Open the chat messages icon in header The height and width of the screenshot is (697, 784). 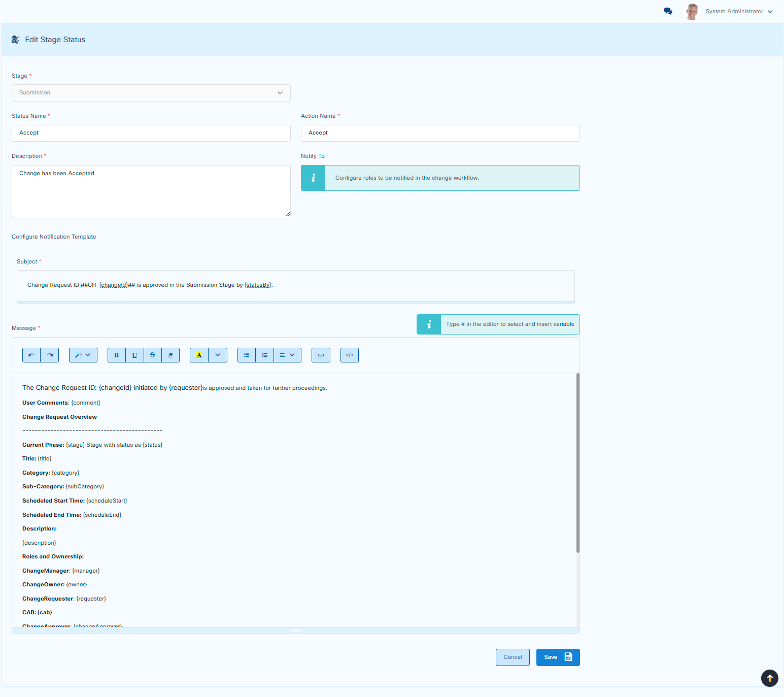(668, 11)
